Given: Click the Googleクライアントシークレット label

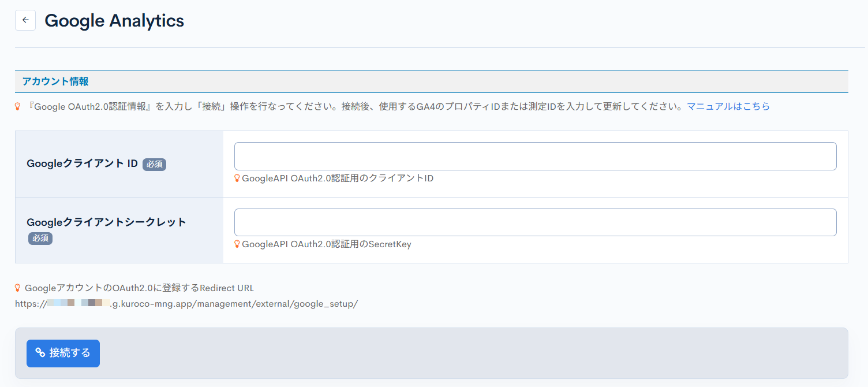Looking at the screenshot, I should [x=107, y=222].
